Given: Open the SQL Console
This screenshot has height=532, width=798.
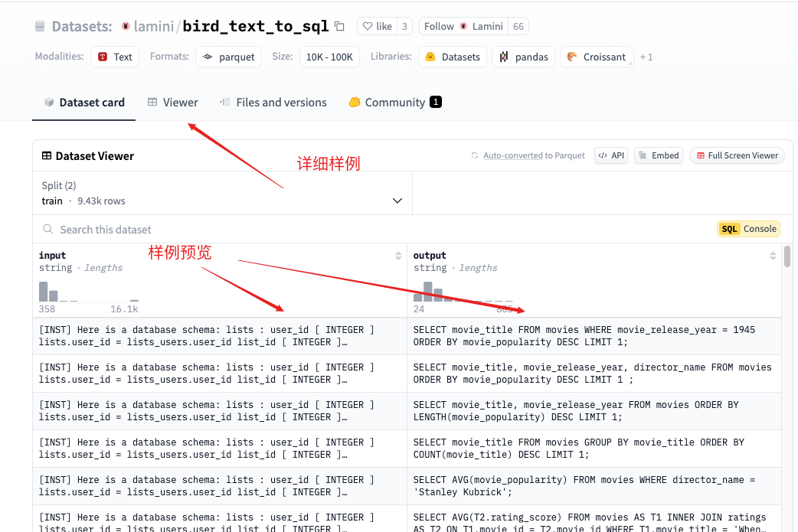Looking at the screenshot, I should (749, 229).
